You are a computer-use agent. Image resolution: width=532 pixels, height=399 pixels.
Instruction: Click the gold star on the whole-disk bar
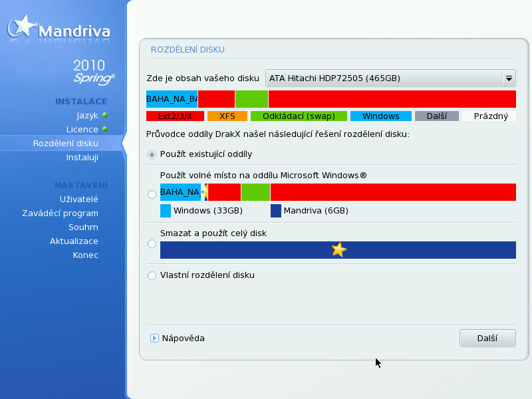pos(339,250)
